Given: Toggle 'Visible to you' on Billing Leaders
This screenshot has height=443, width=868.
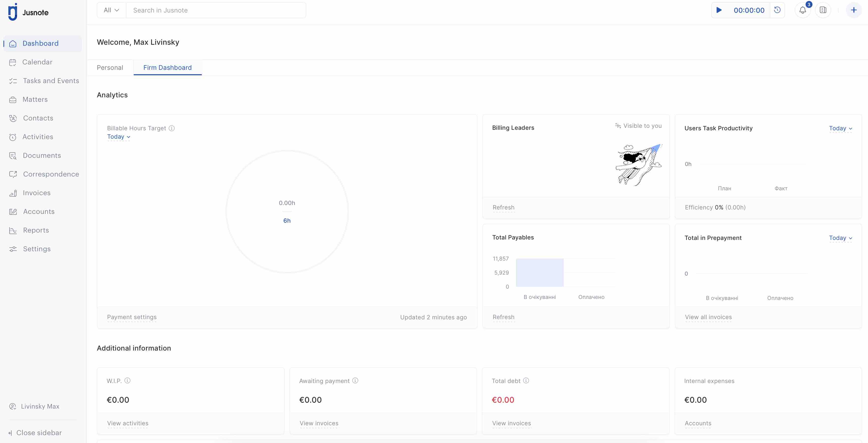Looking at the screenshot, I should 638,125.
